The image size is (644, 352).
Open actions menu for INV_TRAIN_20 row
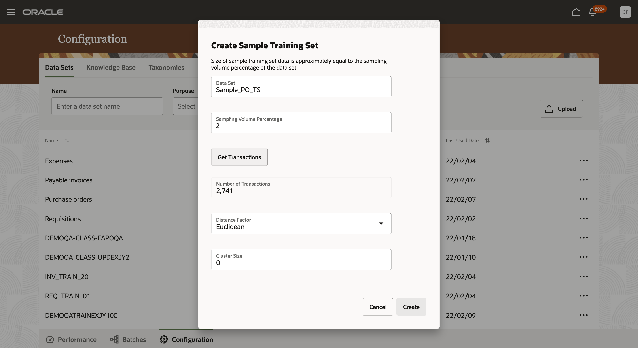click(583, 276)
